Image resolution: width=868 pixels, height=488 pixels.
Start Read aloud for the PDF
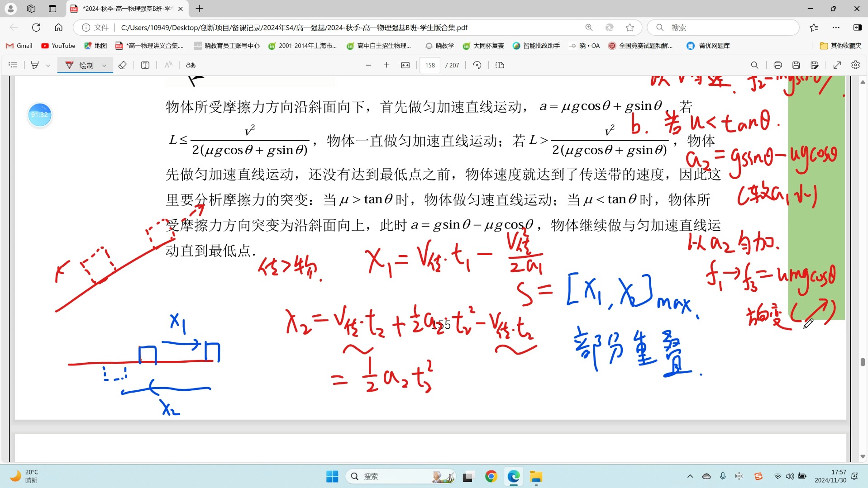pos(167,65)
